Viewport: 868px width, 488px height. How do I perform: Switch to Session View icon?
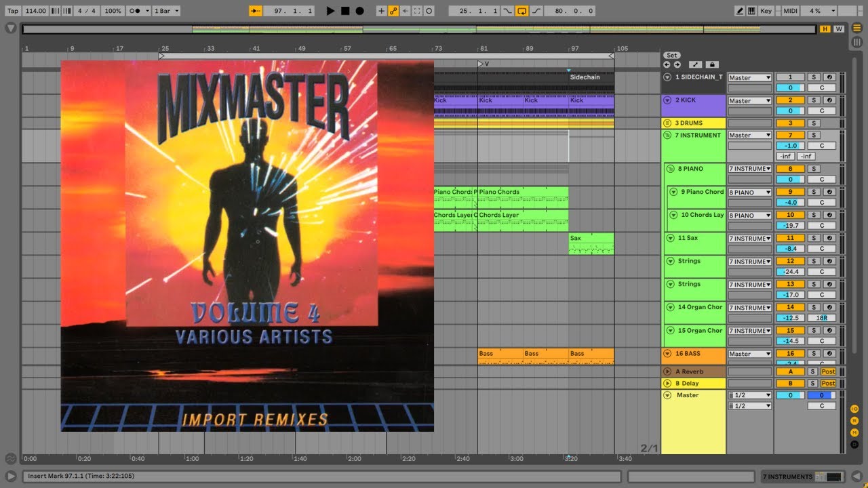(x=857, y=43)
